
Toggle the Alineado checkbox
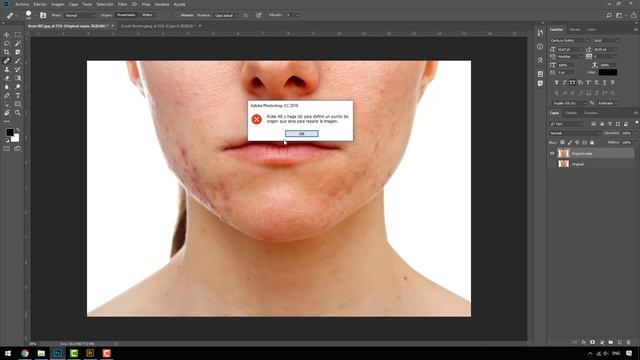(x=178, y=15)
